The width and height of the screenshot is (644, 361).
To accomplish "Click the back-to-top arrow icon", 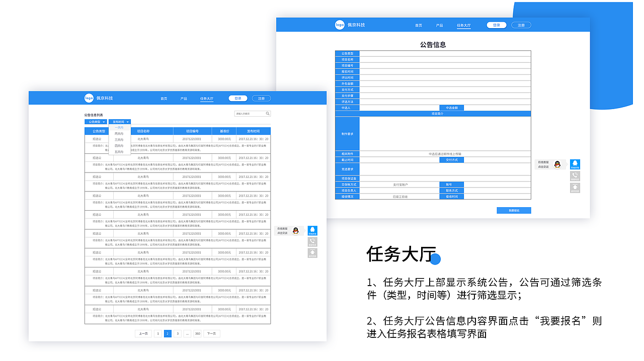I will (x=312, y=253).
